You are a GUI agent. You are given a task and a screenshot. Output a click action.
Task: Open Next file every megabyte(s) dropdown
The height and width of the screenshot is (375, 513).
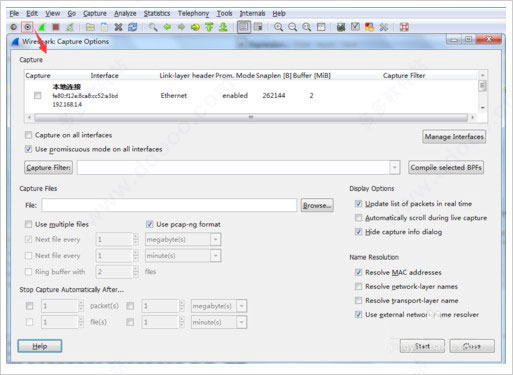point(216,239)
